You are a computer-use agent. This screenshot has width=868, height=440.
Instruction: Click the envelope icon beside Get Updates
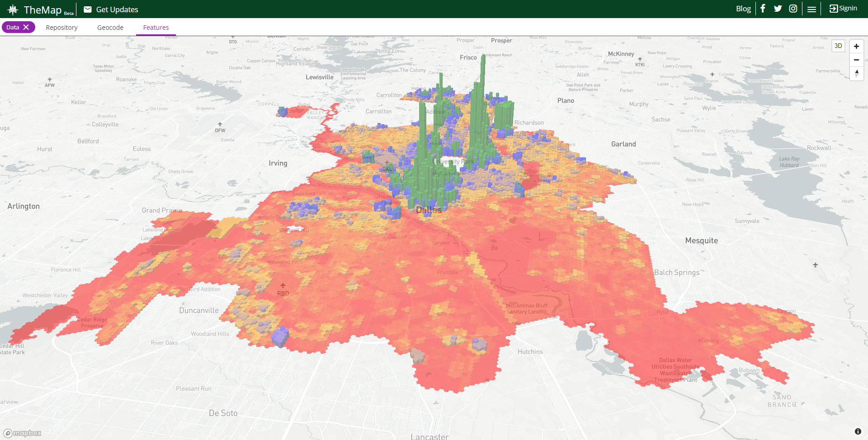(x=88, y=9)
